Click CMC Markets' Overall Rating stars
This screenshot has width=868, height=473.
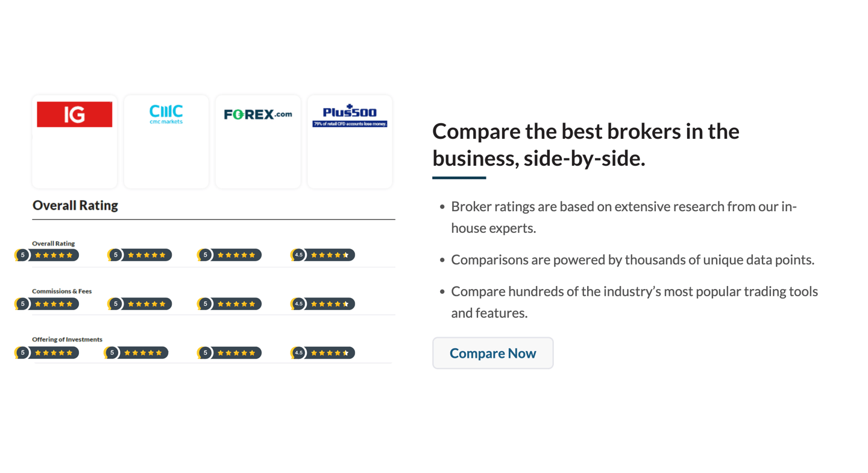[x=140, y=255]
